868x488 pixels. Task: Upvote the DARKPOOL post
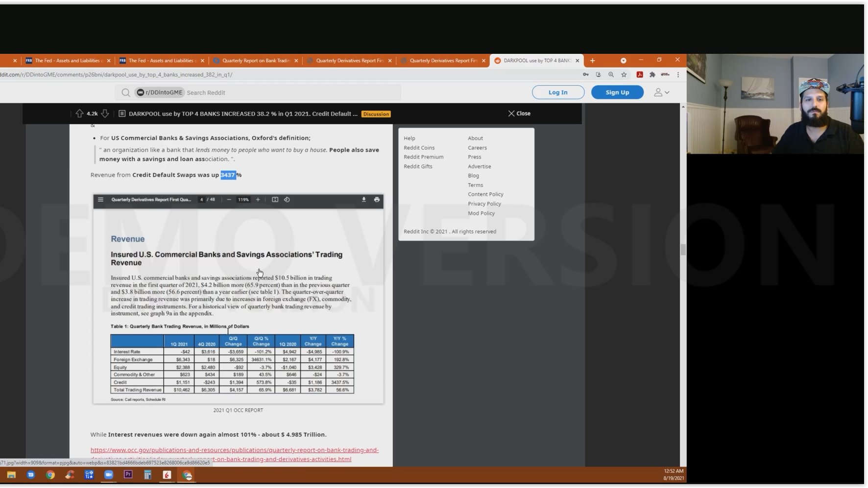click(x=79, y=114)
